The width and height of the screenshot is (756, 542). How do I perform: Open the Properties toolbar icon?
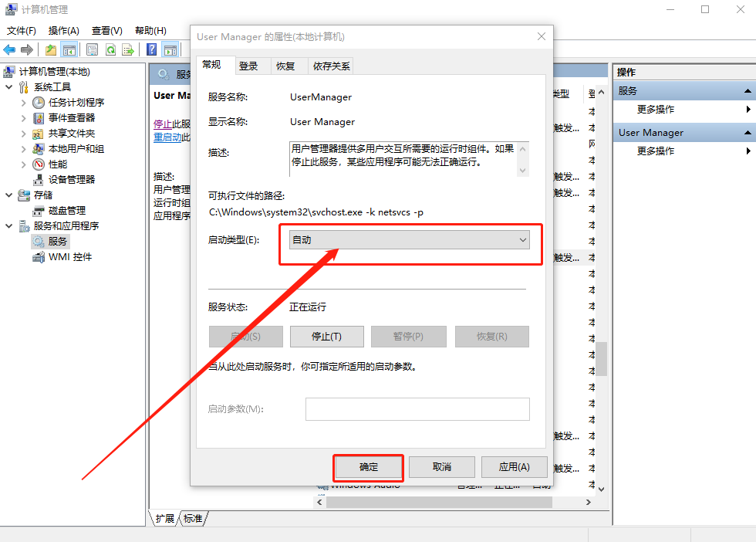coord(92,49)
